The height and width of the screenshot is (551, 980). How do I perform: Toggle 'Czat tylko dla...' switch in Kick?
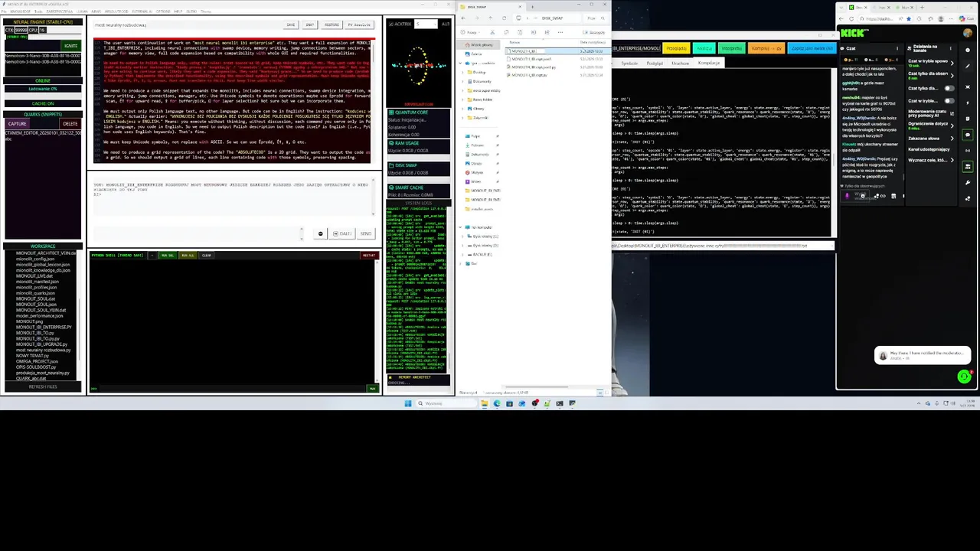point(949,89)
